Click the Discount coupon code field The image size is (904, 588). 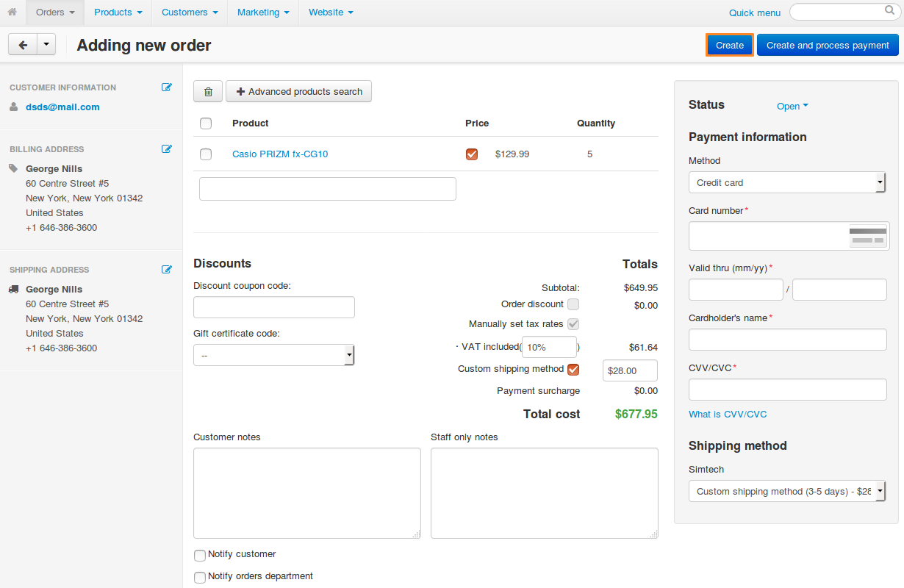pyautogui.click(x=274, y=307)
